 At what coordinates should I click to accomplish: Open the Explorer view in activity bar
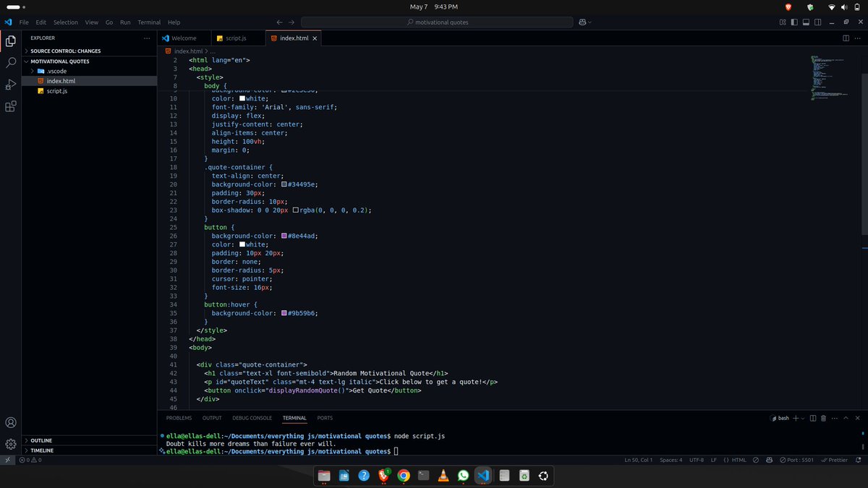[x=11, y=41]
